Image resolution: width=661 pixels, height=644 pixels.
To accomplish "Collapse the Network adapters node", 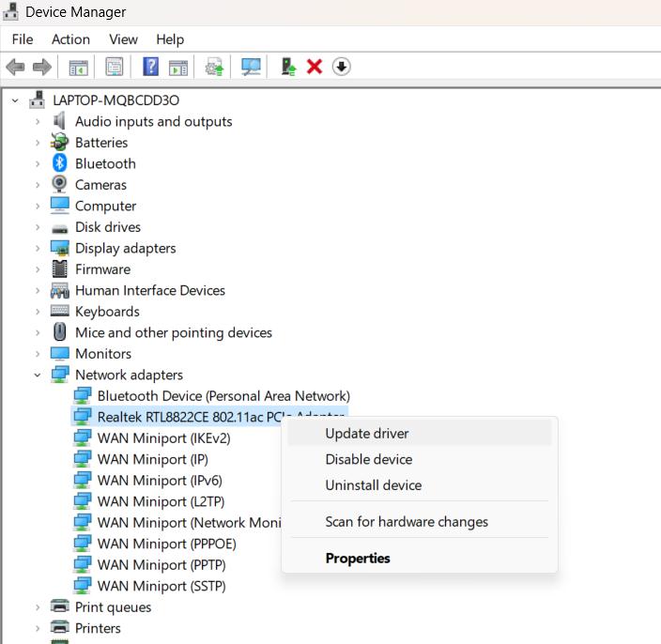I will [x=38, y=375].
